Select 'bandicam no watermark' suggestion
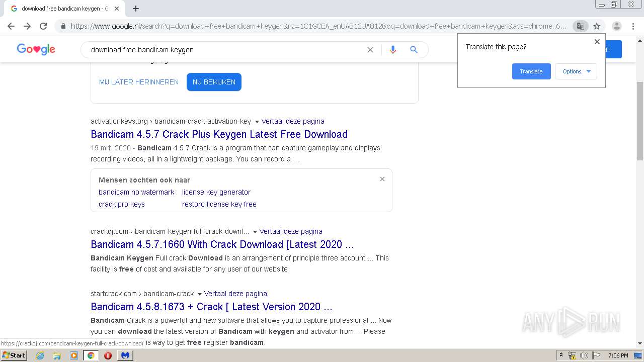644x362 pixels. 136,192
